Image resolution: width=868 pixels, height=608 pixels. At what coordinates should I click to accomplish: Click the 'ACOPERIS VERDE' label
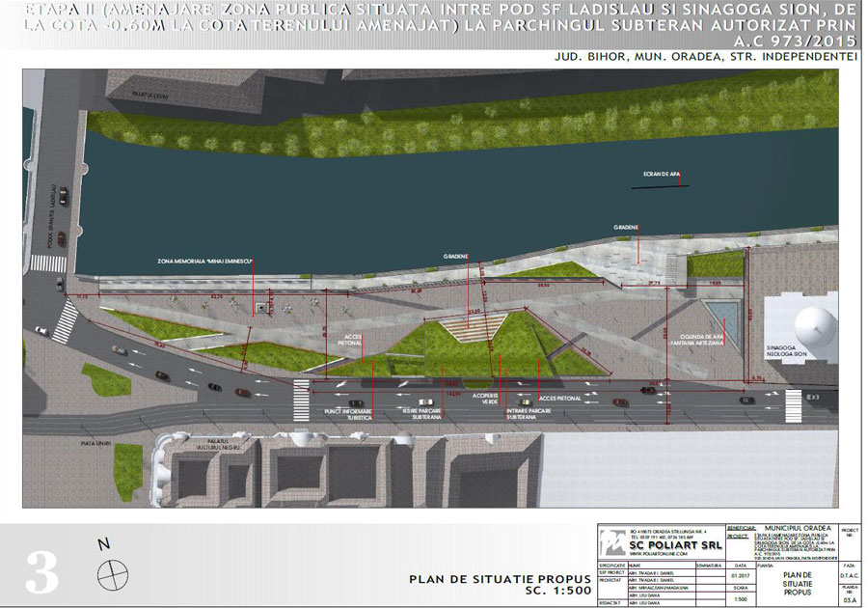485,399
